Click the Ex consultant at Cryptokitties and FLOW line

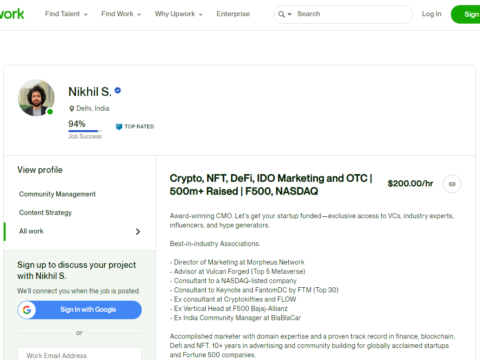pos(233,299)
